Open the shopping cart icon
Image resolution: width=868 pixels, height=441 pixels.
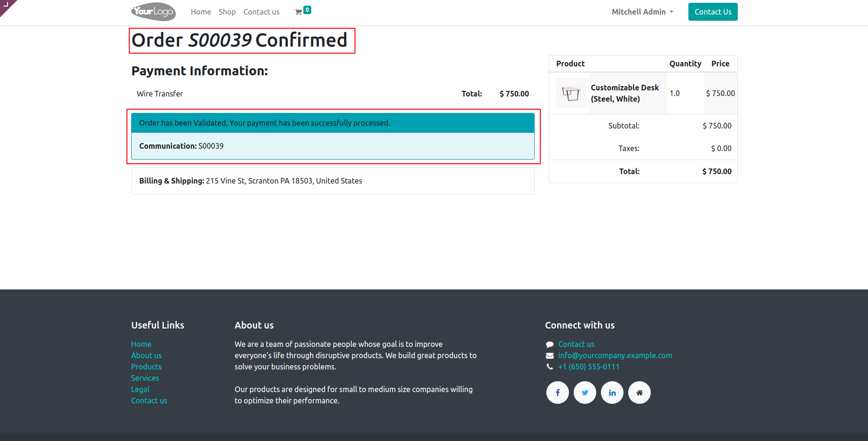click(299, 12)
